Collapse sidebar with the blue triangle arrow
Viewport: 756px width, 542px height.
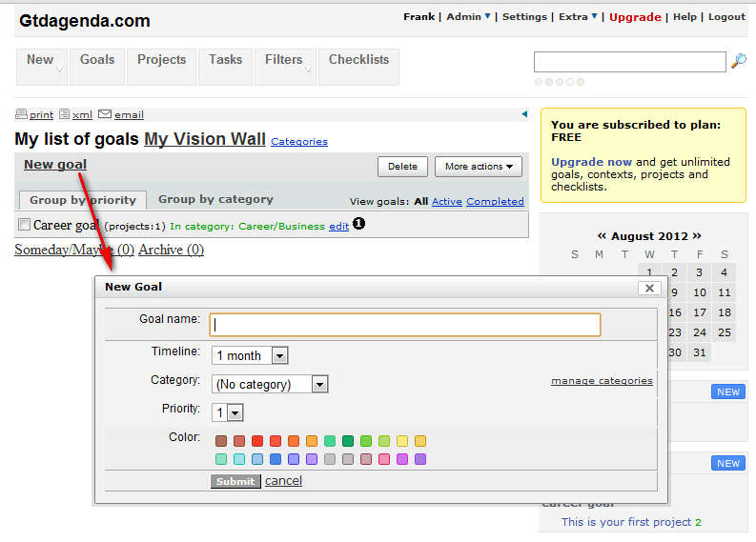[x=523, y=114]
